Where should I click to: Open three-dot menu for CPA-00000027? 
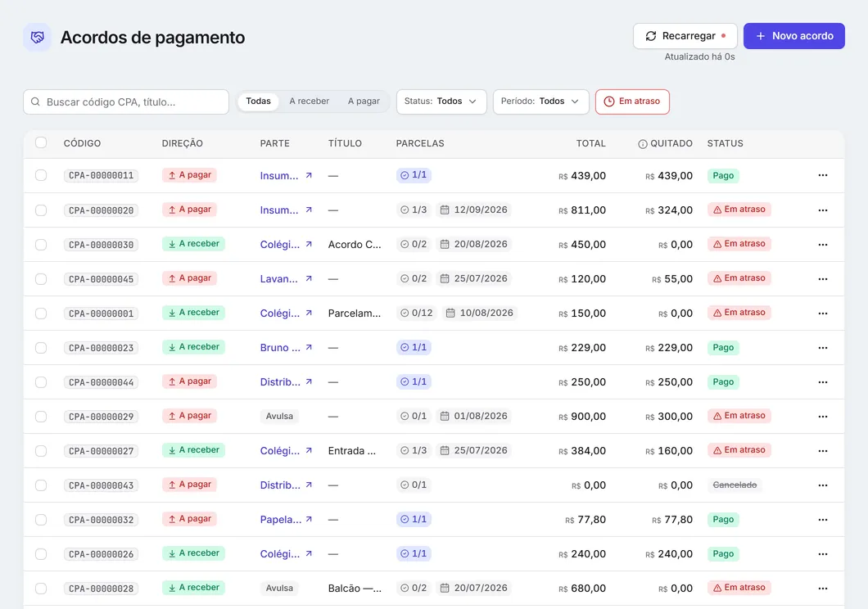click(x=823, y=450)
